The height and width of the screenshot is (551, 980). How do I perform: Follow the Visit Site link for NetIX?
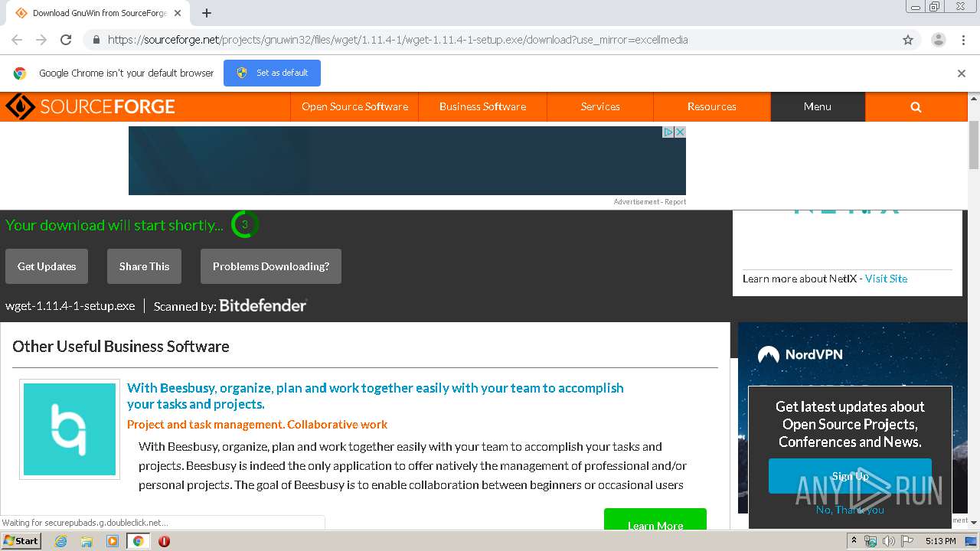886,279
